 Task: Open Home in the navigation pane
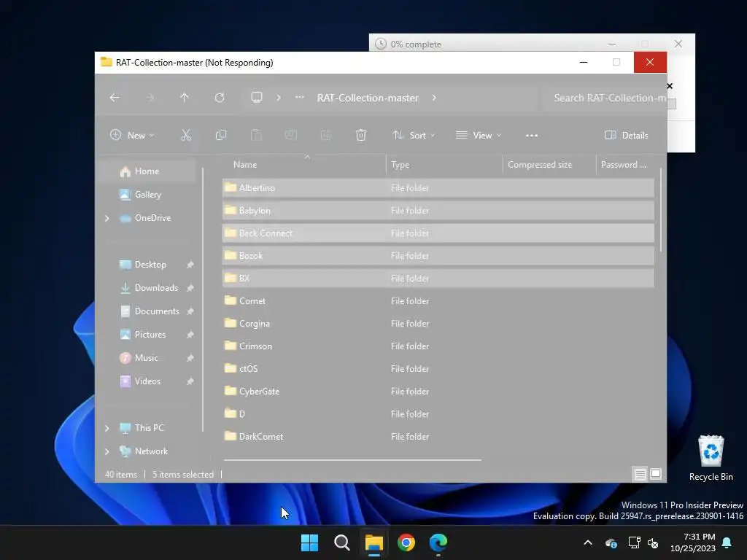click(147, 171)
